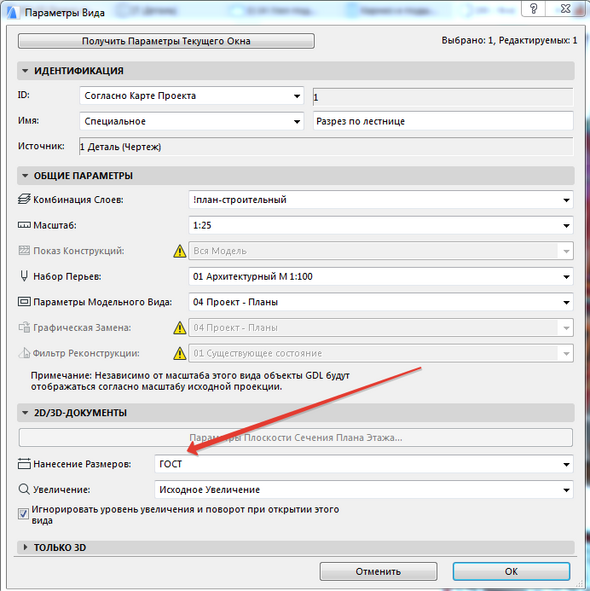Click the Отменить button
The image size is (590, 591).
(x=378, y=571)
